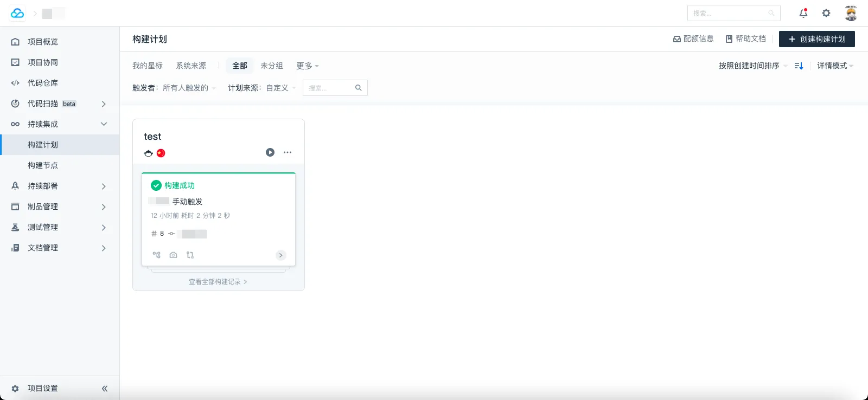Open the cloud logo home icon

17,13
